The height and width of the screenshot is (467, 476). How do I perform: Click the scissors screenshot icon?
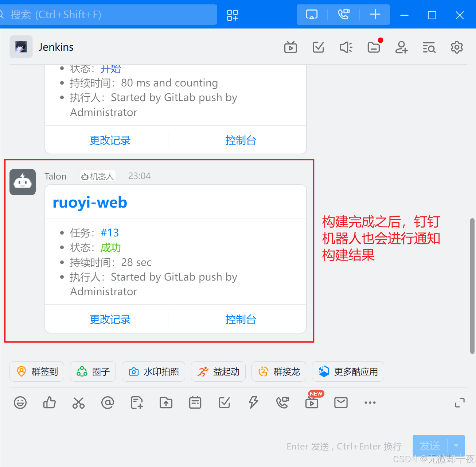(78, 403)
